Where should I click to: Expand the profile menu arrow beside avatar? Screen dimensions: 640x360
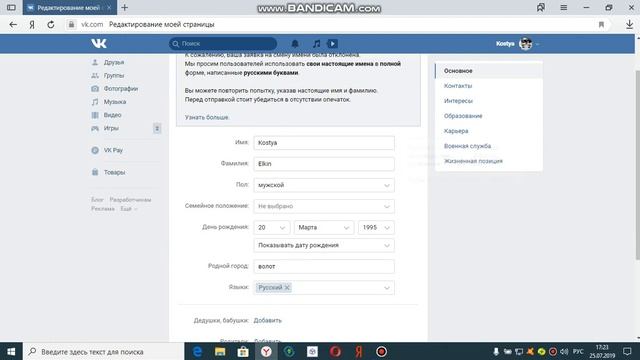click(x=538, y=44)
